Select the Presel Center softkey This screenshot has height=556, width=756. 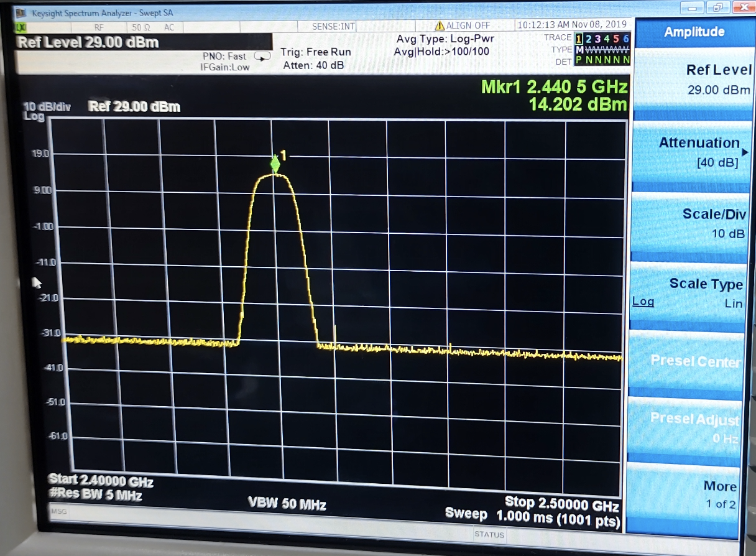click(688, 363)
